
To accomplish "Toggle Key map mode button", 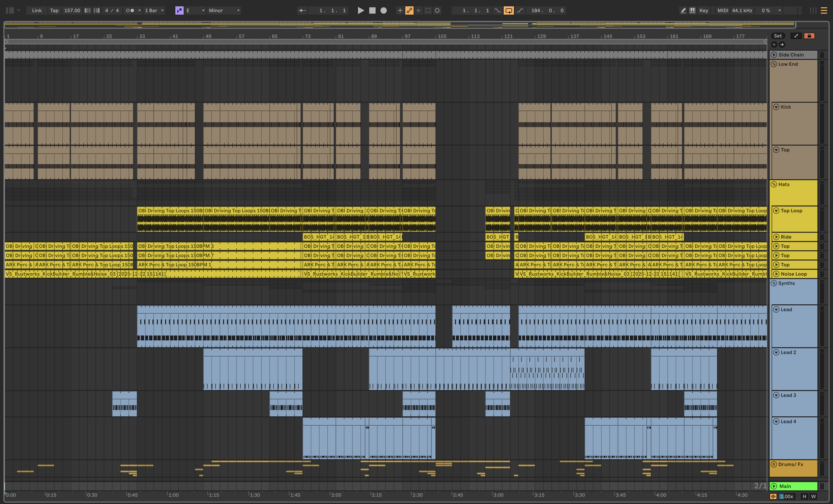I will coord(703,10).
